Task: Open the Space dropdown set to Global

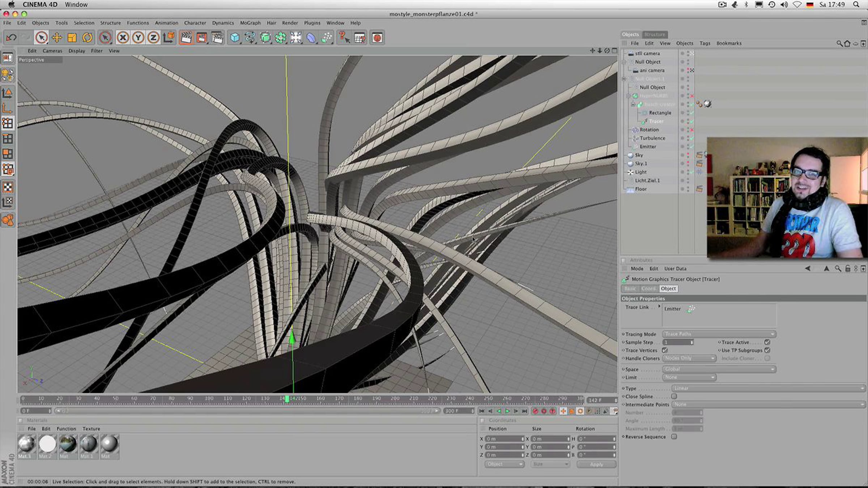Action: click(x=719, y=369)
